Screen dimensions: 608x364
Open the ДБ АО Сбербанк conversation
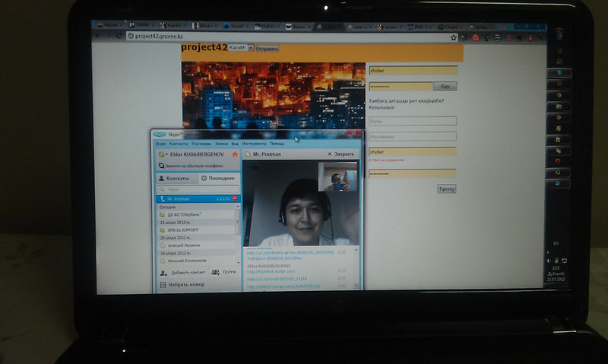[196, 214]
